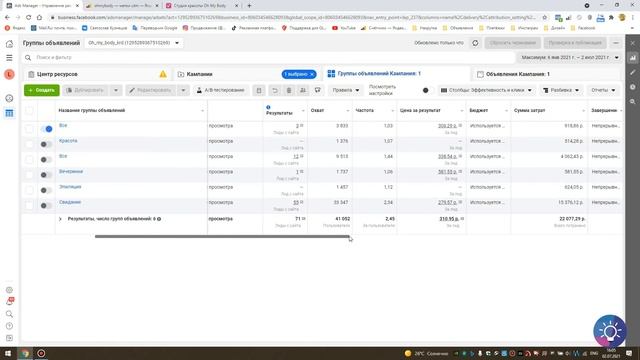Click the green Создать button
This screenshot has height=360, width=640.
(x=42, y=90)
